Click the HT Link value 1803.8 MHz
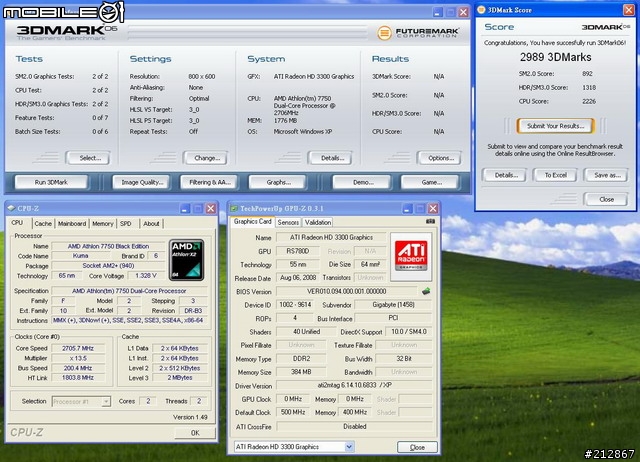640x462 pixels. pyautogui.click(x=78, y=378)
